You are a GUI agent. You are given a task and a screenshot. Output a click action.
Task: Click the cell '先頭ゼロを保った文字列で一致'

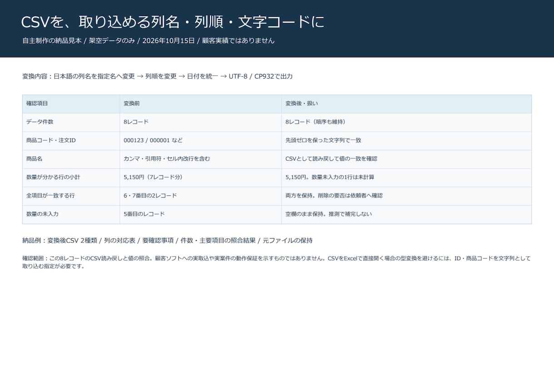[x=406, y=141]
